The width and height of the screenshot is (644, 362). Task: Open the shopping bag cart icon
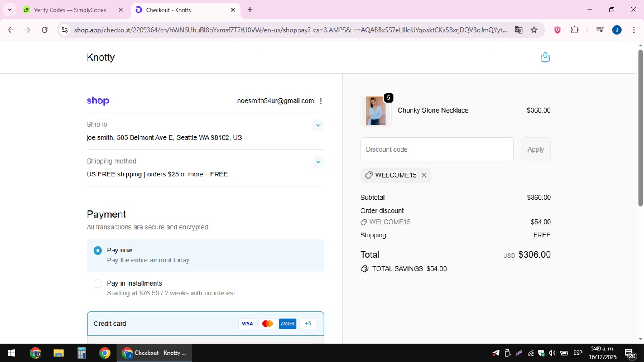545,57
